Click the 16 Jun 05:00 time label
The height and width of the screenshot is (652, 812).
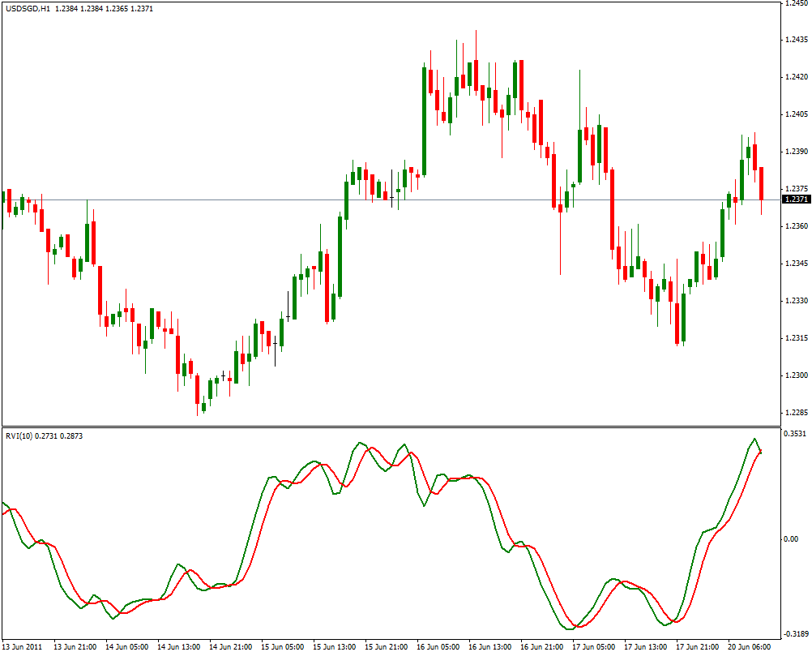click(438, 646)
